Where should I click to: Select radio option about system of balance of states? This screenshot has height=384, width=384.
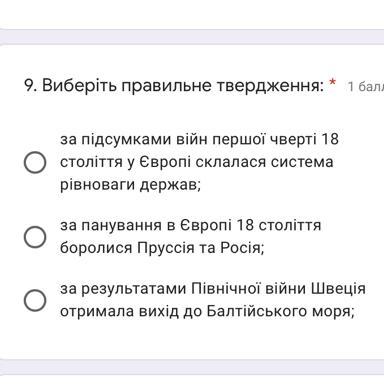tap(35, 162)
